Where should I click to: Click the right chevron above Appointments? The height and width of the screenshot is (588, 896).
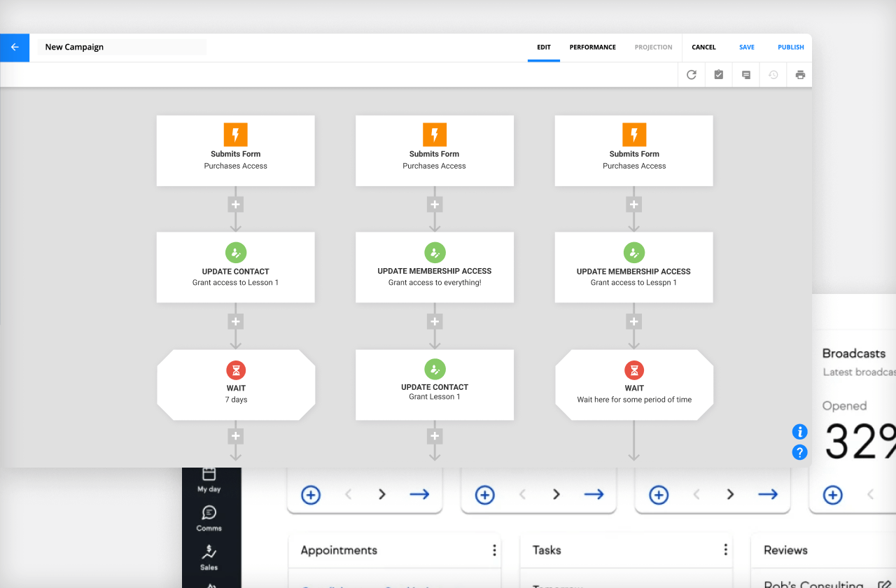pyautogui.click(x=381, y=494)
